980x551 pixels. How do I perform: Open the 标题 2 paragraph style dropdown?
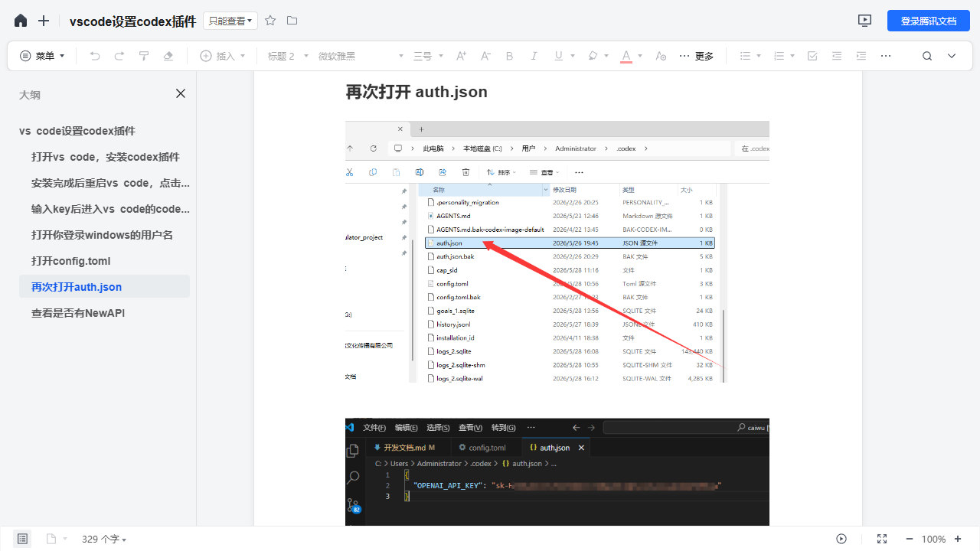(288, 56)
